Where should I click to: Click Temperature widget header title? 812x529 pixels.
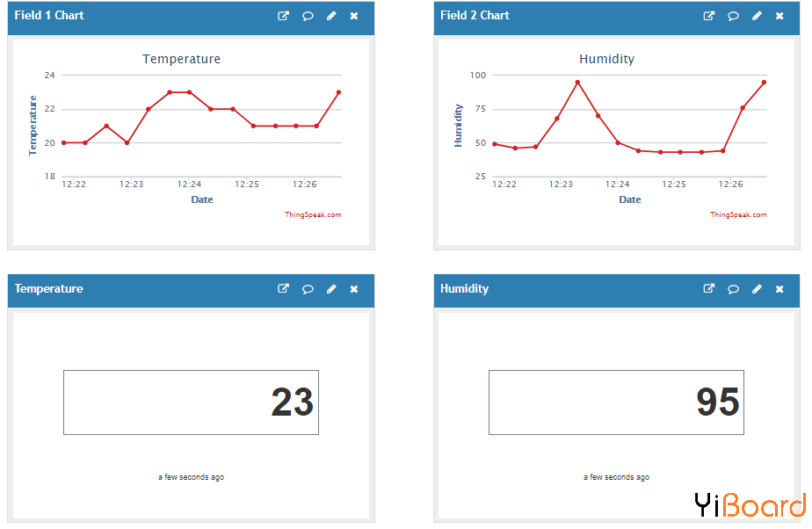pos(48,289)
